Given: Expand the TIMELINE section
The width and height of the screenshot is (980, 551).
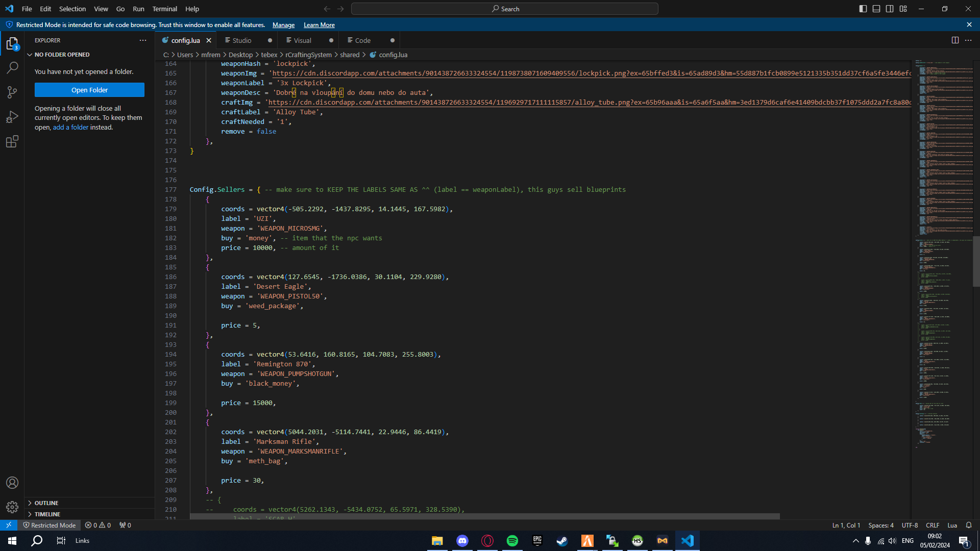Looking at the screenshot, I should [x=46, y=514].
